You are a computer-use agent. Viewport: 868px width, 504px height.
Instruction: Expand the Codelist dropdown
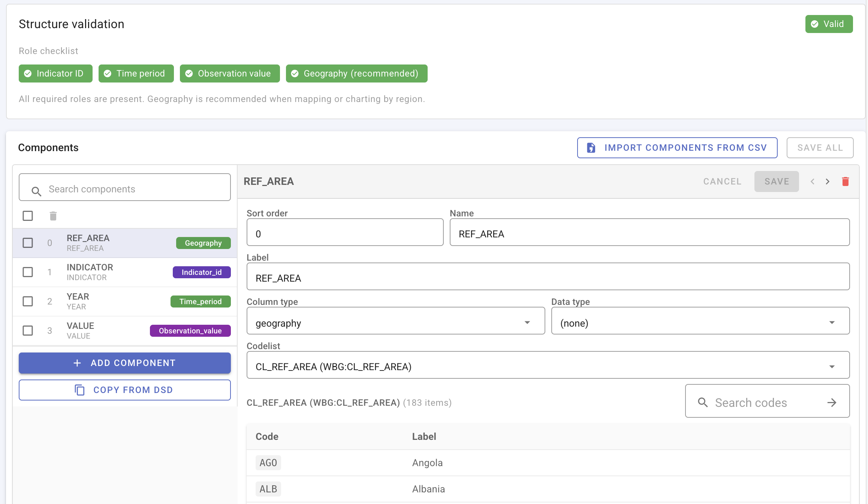click(548, 365)
